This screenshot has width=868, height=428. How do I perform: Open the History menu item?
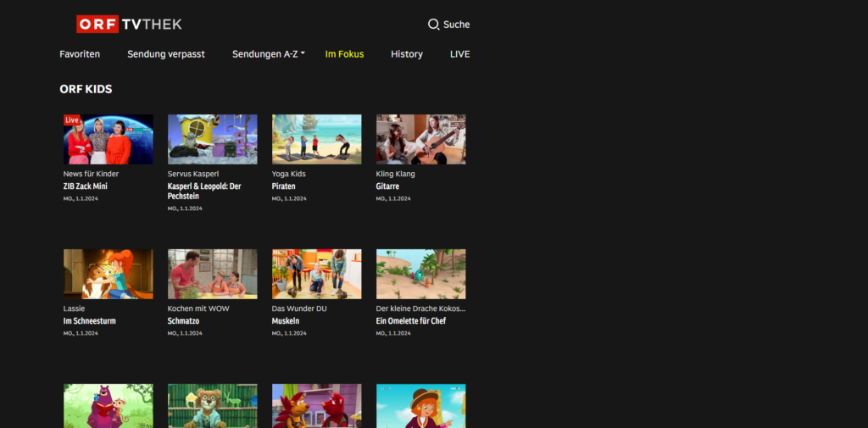point(407,54)
